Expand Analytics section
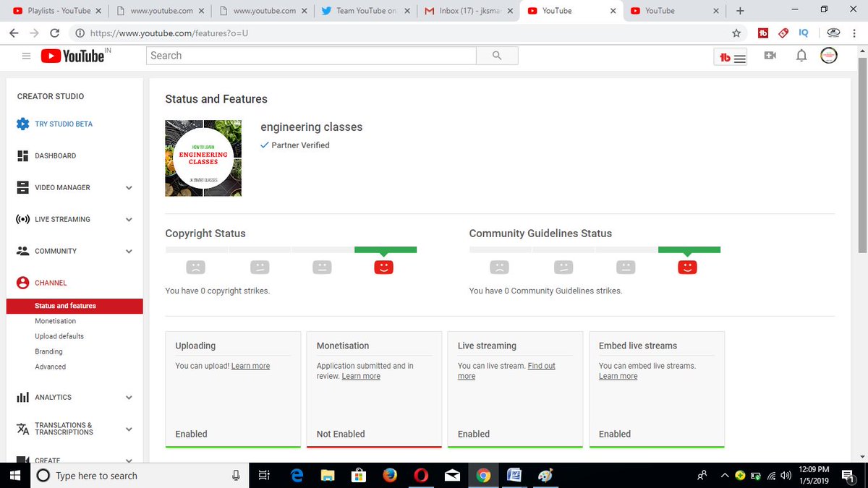Screen dimensions: 868x488 click(x=129, y=398)
